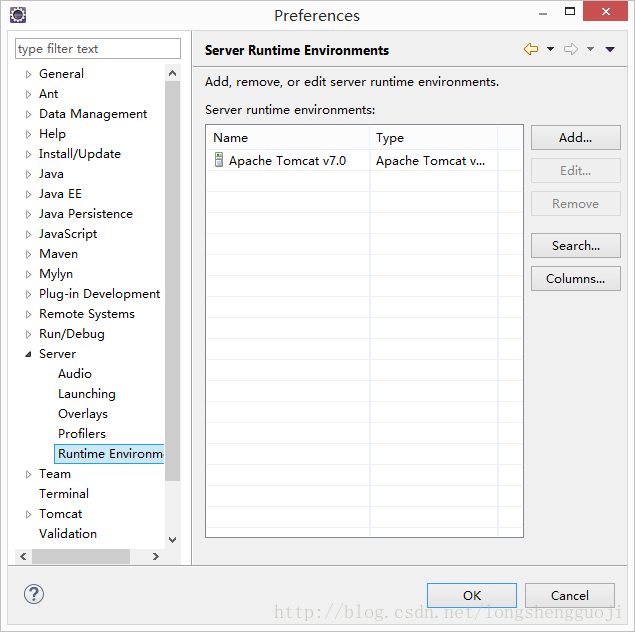Select Audio under Server
The image size is (635, 632).
coord(75,373)
